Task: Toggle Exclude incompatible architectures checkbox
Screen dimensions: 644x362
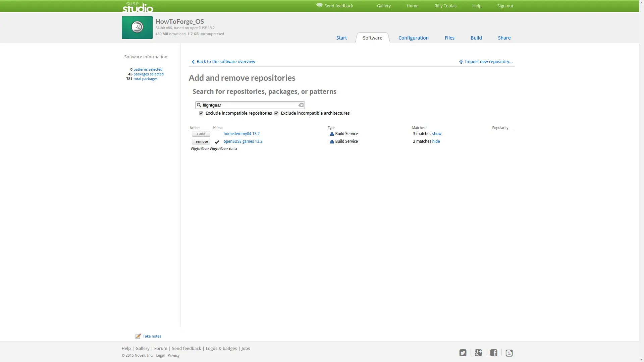Action: 276,113
